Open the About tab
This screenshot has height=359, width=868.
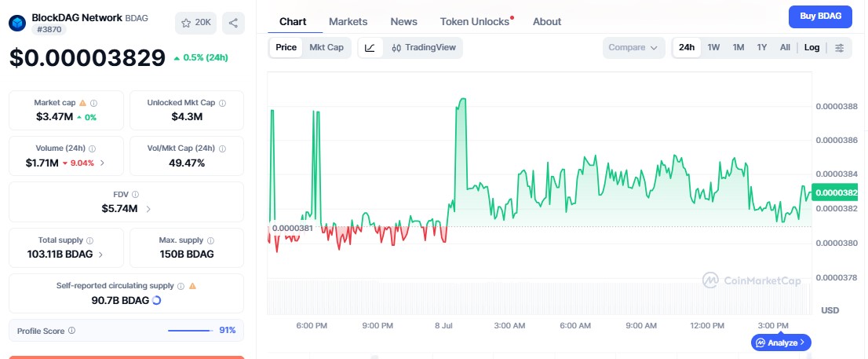[x=547, y=22]
